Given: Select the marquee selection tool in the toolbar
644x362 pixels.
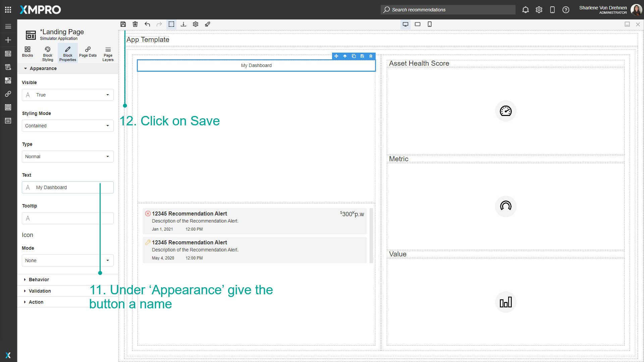Looking at the screenshot, I should (171, 24).
